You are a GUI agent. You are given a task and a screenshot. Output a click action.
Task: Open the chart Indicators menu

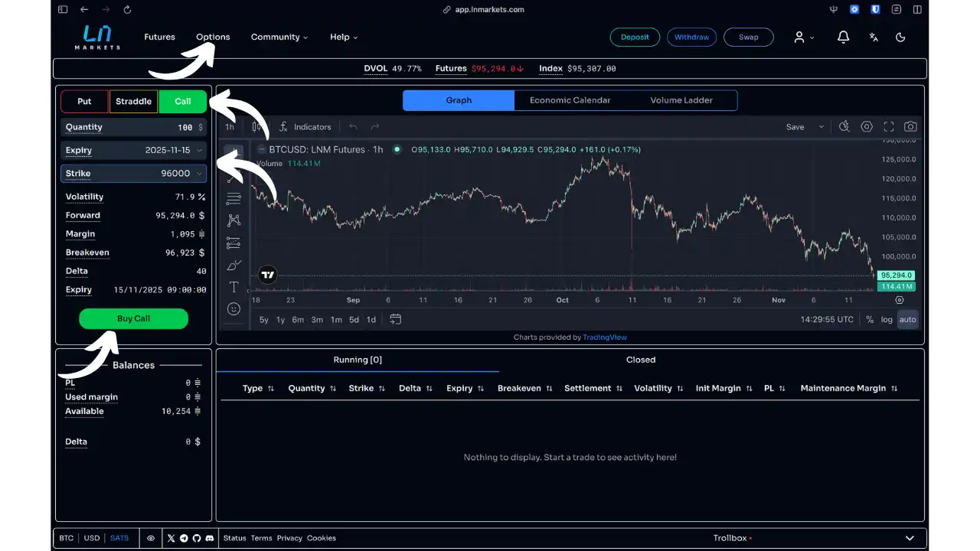(305, 127)
